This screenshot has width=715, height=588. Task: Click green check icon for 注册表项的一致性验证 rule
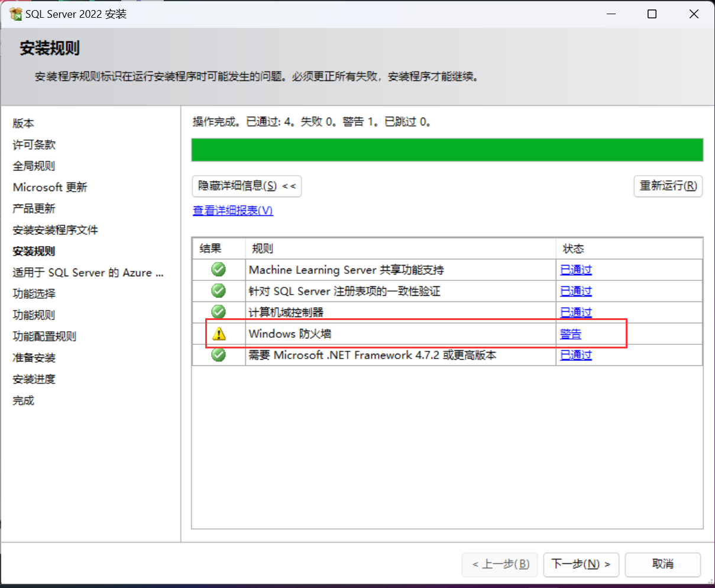(219, 291)
